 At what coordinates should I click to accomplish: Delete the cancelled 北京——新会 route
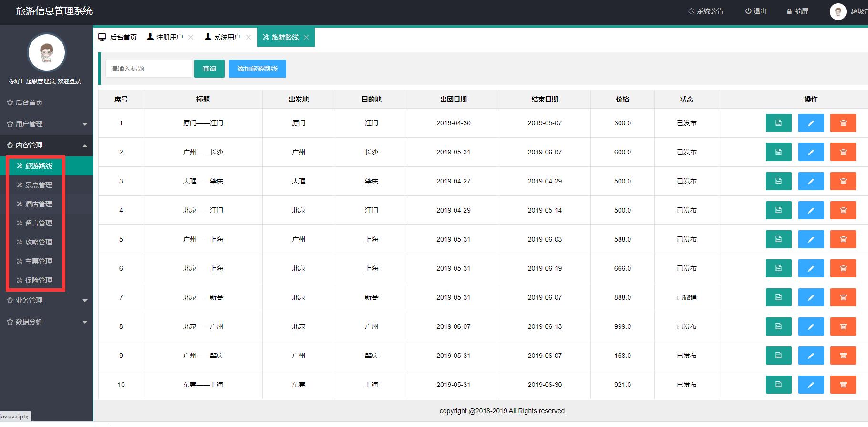pos(843,297)
